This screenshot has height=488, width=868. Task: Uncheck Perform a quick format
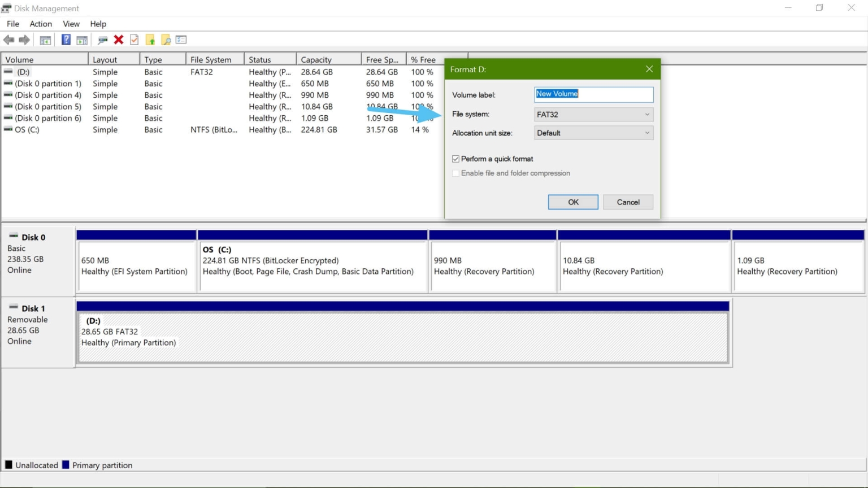(x=455, y=159)
